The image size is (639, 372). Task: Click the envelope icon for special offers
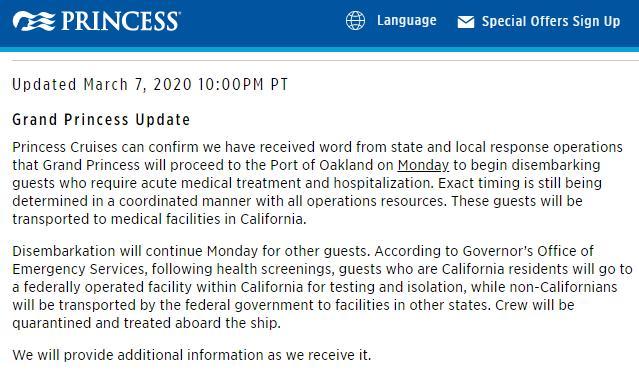point(466,22)
